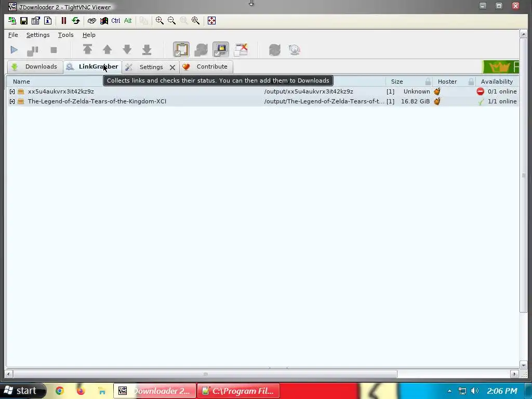Click the TightVNC Save Connection floppy icon

coord(24,21)
